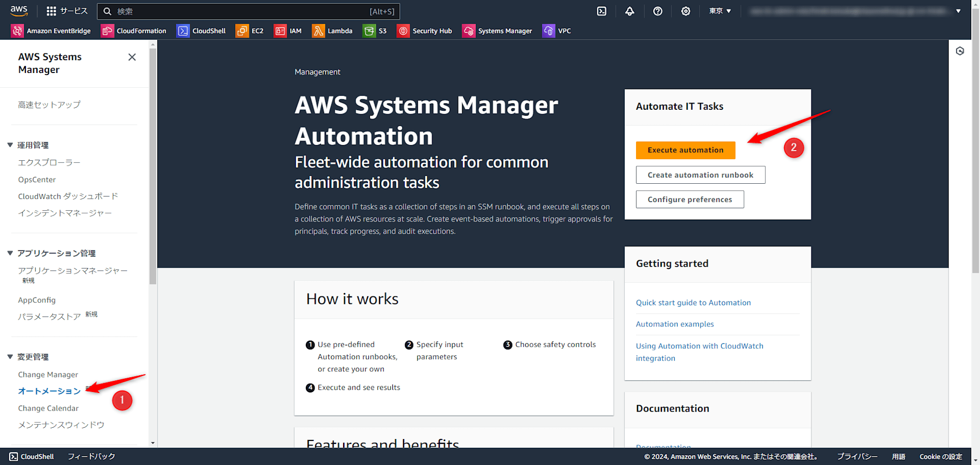The height and width of the screenshot is (465, 980).
Task: Click the フィードバック footer link
Action: tap(92, 456)
